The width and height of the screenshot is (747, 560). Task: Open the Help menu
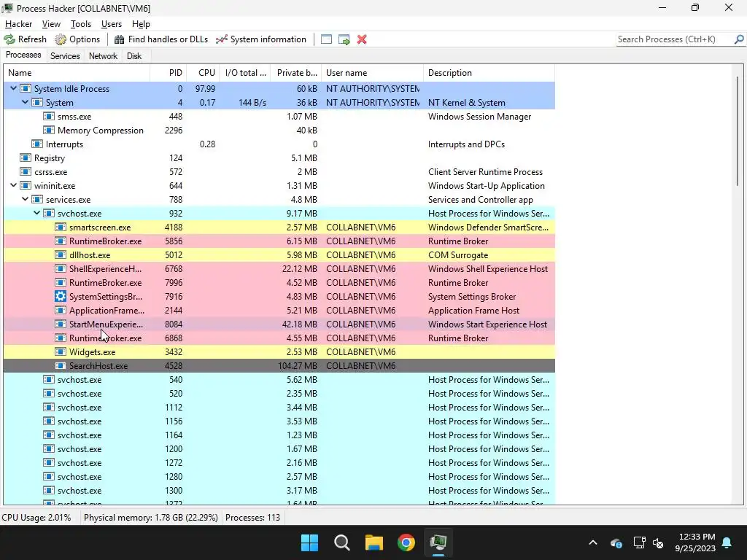[x=141, y=24]
